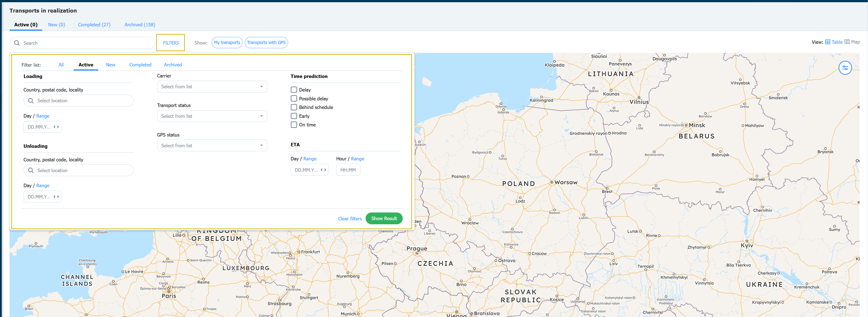The width and height of the screenshot is (868, 317).
Task: Click magnifier icon in Loading location field
Action: [x=31, y=101]
